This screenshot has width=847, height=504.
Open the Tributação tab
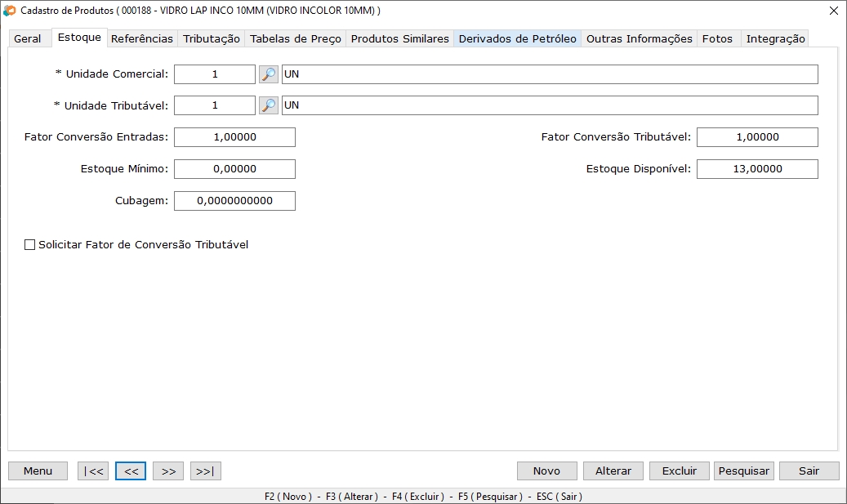coord(212,39)
